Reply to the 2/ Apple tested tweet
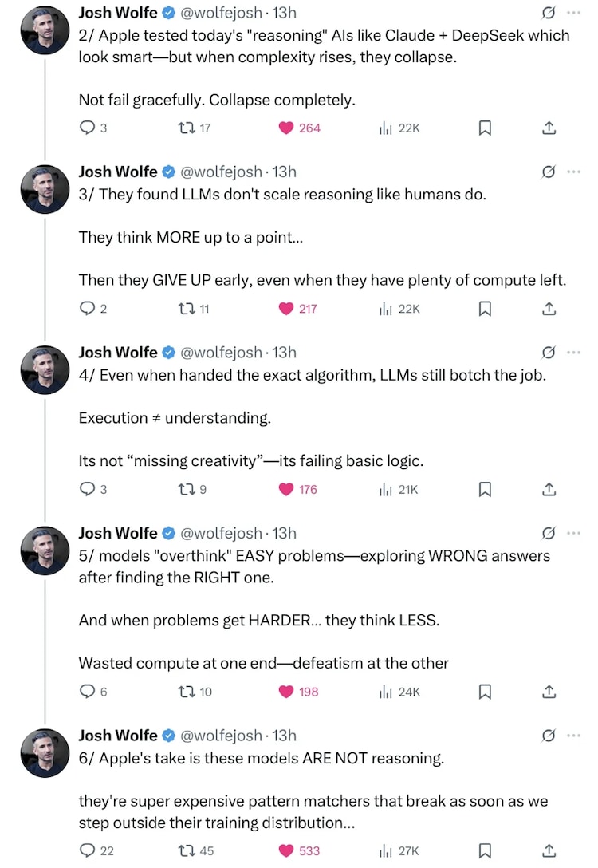The height and width of the screenshot is (868, 598). (88, 128)
